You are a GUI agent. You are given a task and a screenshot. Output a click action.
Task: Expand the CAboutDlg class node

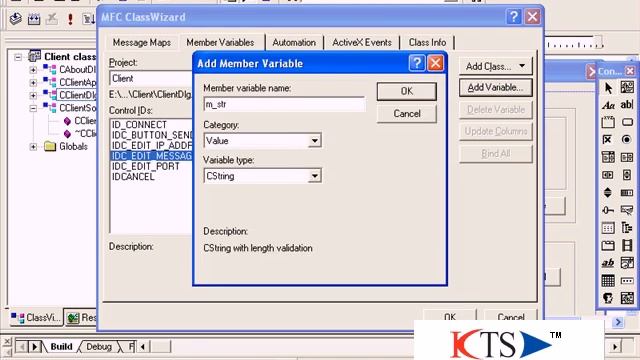coord(33,70)
